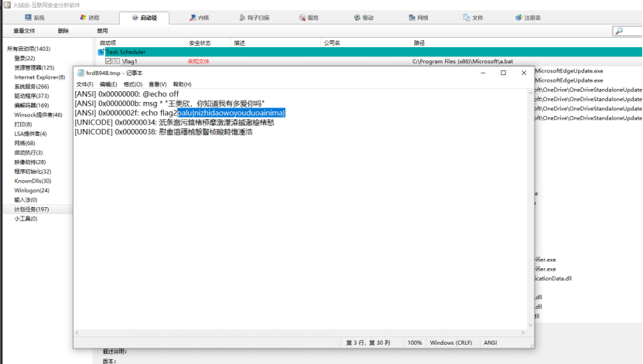
Task: Click the 删除 toolbar button
Action: click(63, 31)
